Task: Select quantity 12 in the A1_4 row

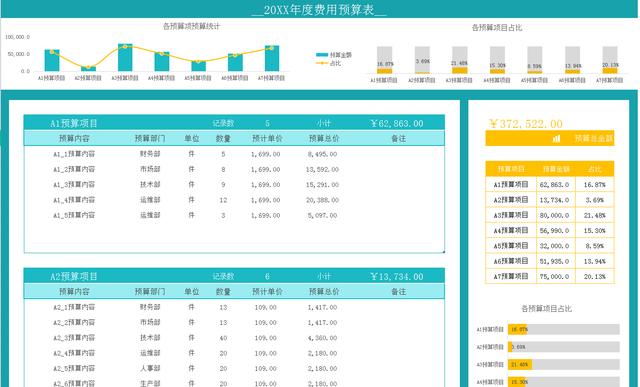Action: pyautogui.click(x=223, y=200)
